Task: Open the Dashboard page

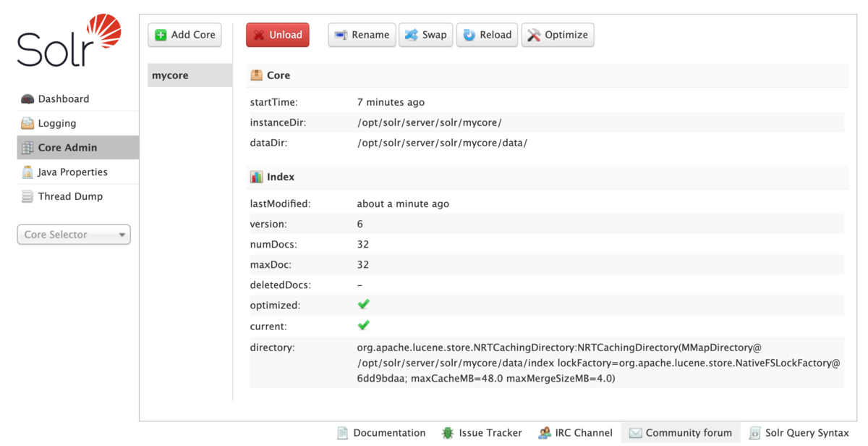Action: coord(78,99)
